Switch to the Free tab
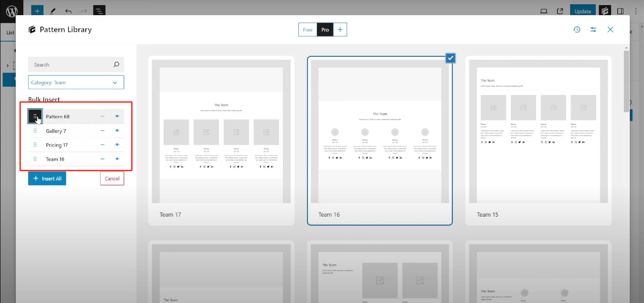The image size is (644, 303). (x=308, y=30)
